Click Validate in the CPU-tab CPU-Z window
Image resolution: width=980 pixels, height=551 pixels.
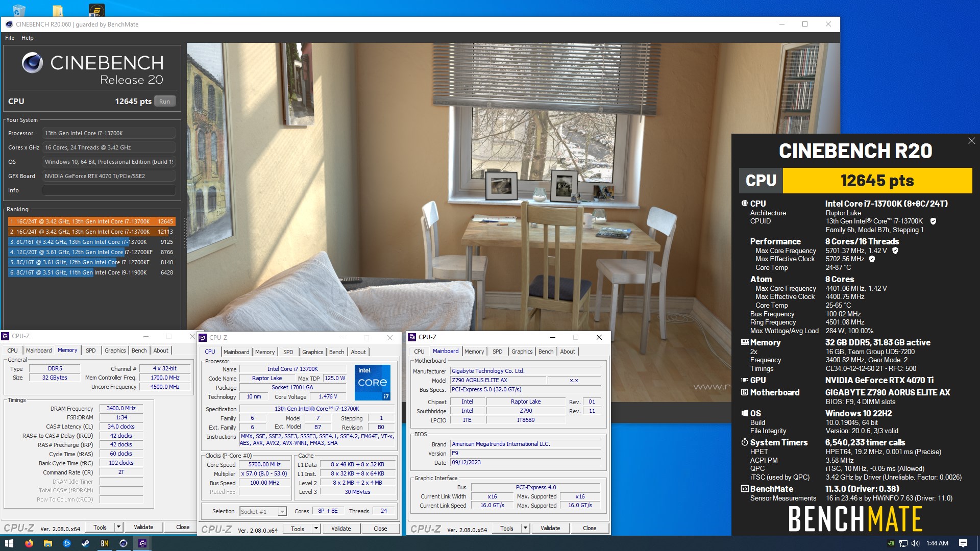pyautogui.click(x=341, y=529)
